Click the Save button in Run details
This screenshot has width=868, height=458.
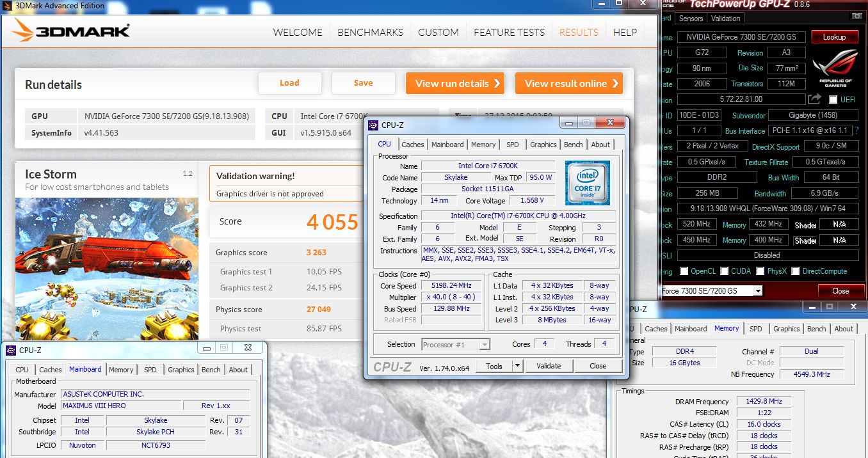point(363,83)
